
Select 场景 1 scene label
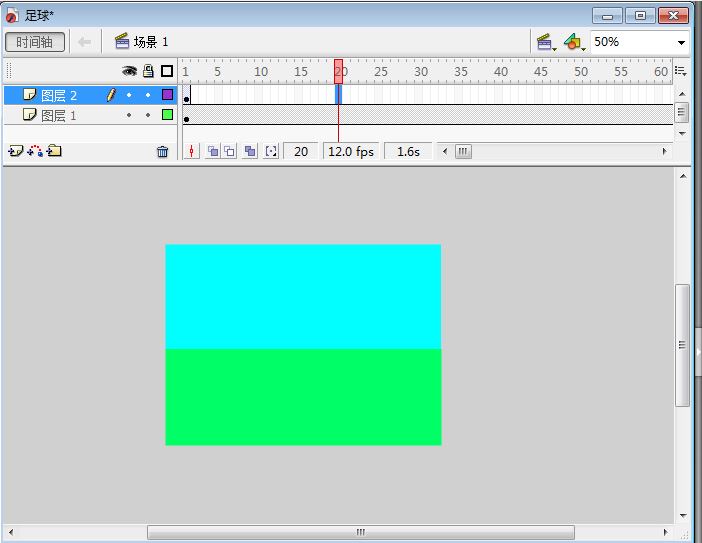pos(150,42)
